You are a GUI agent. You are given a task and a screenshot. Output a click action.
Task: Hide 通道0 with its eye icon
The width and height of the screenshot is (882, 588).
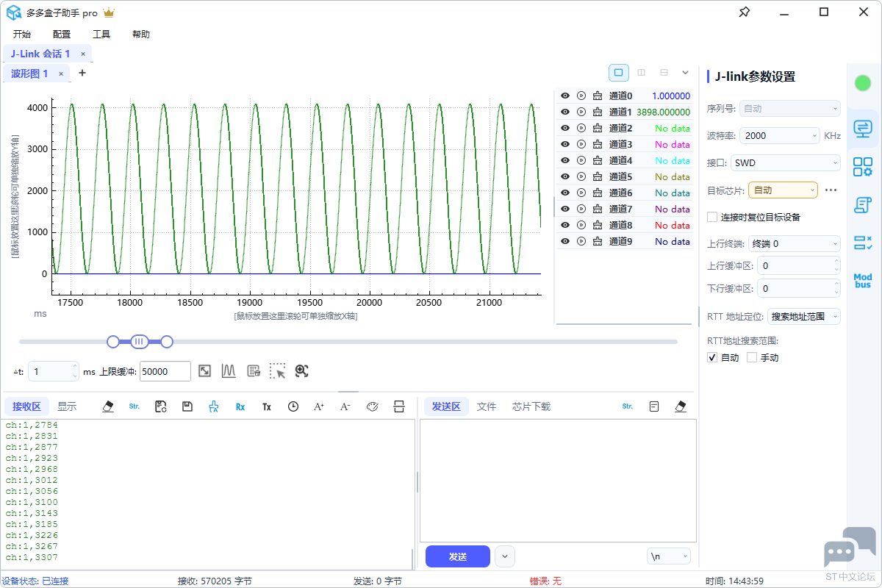(565, 96)
